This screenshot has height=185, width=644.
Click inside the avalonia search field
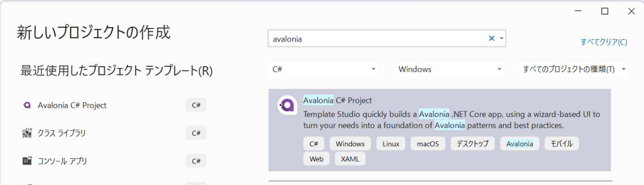click(x=377, y=39)
